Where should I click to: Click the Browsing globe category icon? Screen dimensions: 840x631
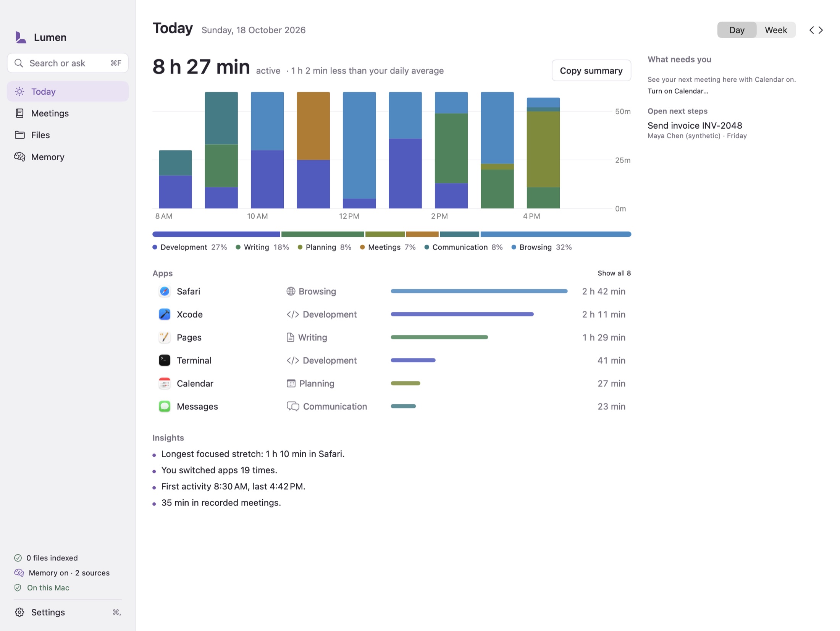(x=291, y=291)
